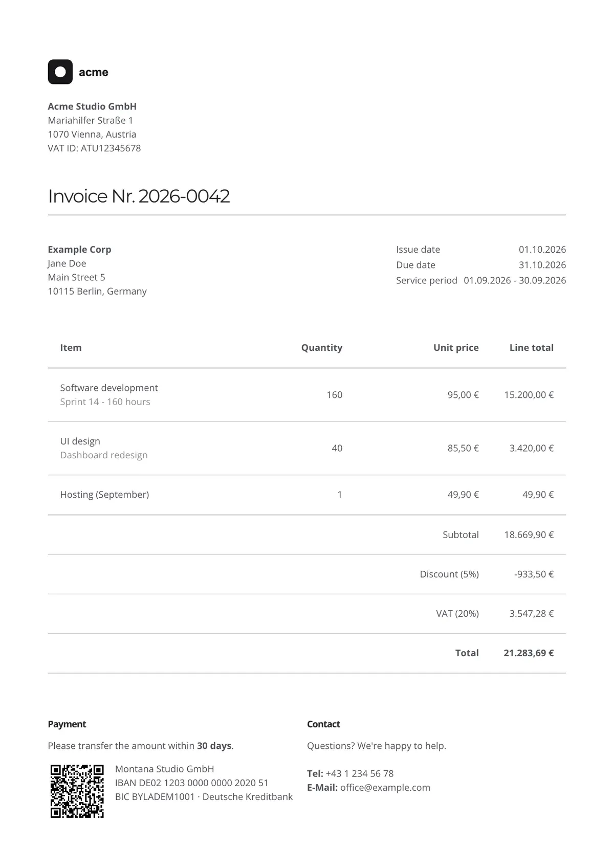Image resolution: width=614 pixels, height=868 pixels.
Task: Click the payment QR code
Action: (x=77, y=791)
